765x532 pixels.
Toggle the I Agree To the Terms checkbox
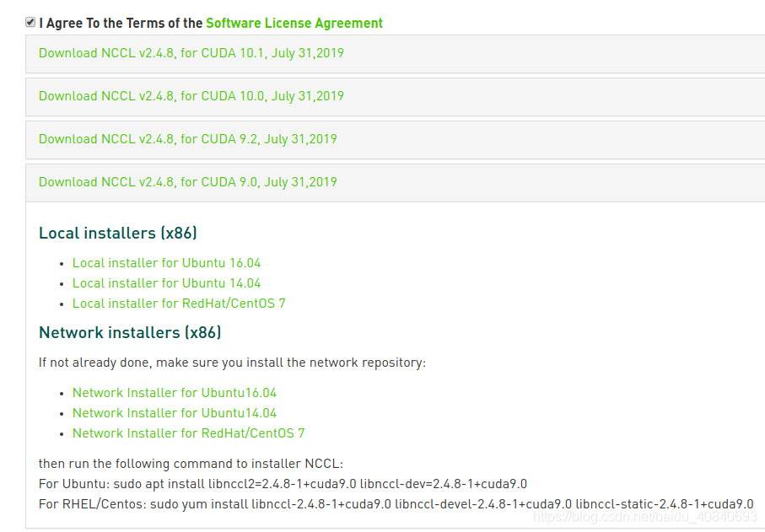point(30,23)
